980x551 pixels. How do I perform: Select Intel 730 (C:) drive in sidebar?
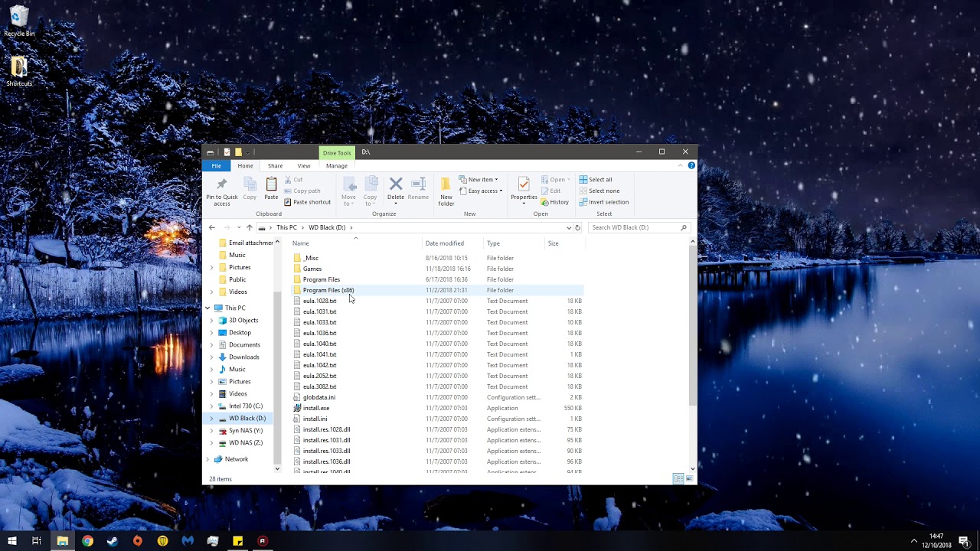(245, 406)
